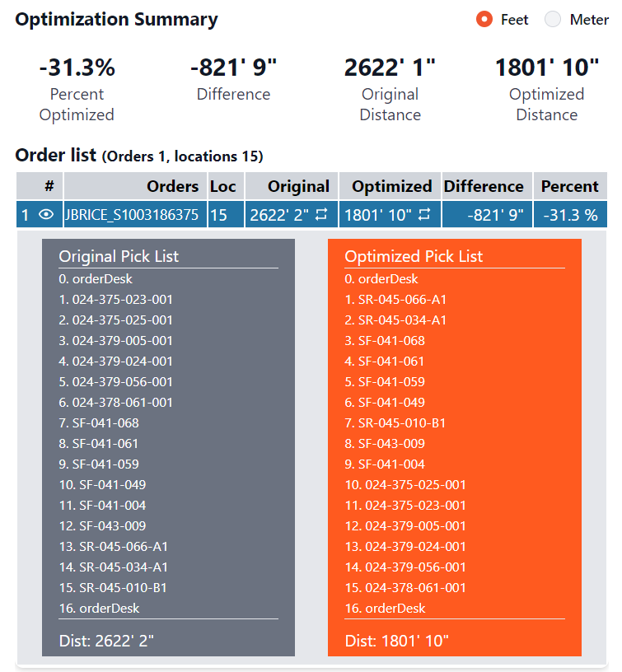Sort by the Orders column header
Screen dimensions: 622x672
(172, 186)
